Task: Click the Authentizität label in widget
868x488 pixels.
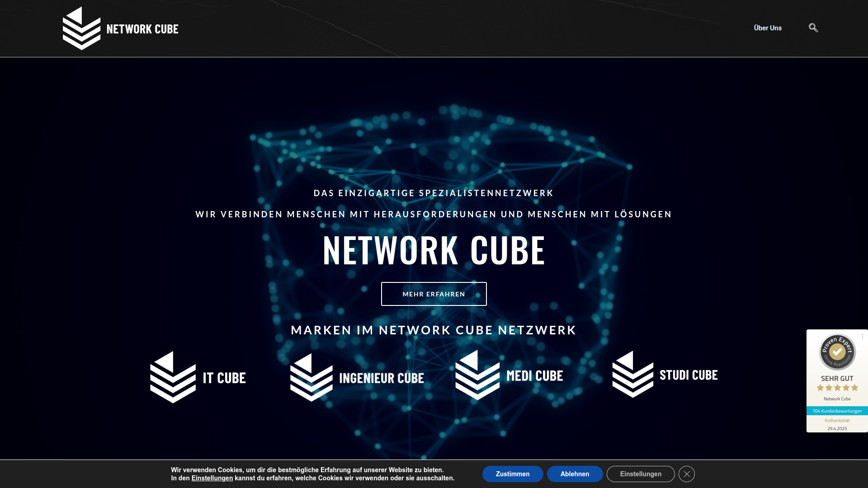Action: [x=837, y=421]
